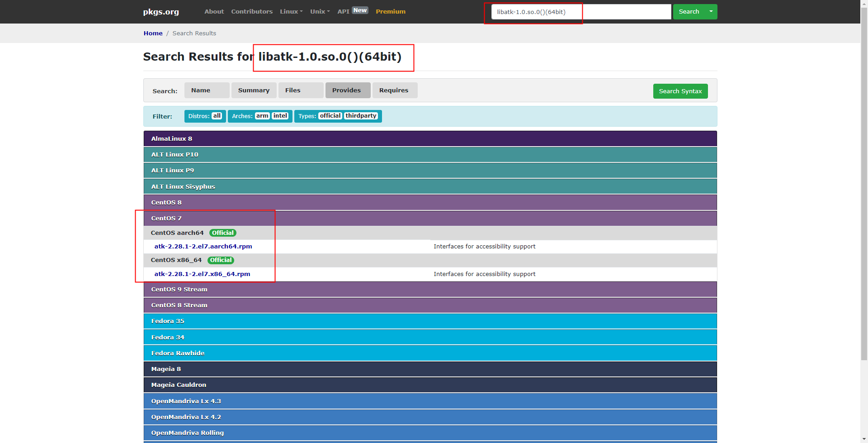Switch search mode to Summary

pyautogui.click(x=254, y=90)
